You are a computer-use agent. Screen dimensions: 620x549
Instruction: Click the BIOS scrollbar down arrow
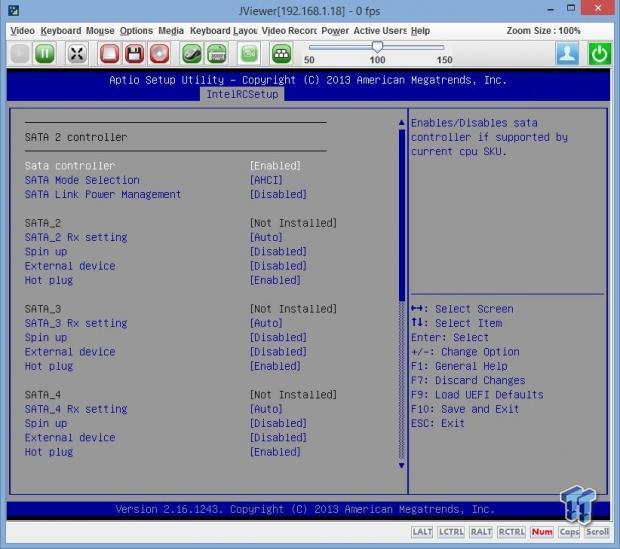(402, 466)
